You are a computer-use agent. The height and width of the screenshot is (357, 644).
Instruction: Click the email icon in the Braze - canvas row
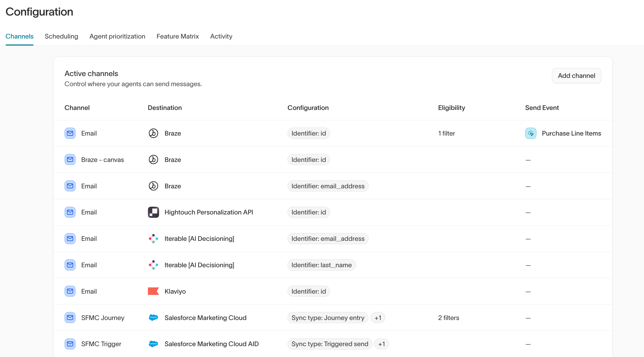(70, 160)
